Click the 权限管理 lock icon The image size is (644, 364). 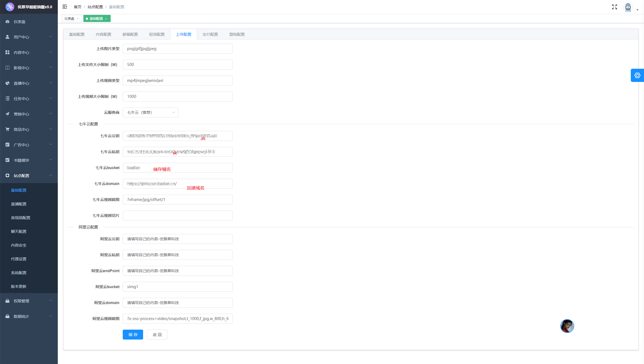pyautogui.click(x=7, y=301)
